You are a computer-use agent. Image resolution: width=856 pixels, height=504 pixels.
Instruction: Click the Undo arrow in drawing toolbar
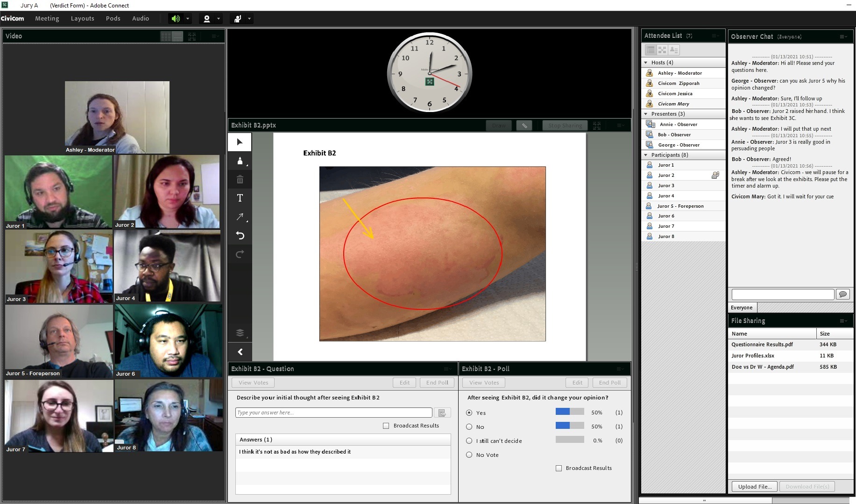(x=240, y=236)
